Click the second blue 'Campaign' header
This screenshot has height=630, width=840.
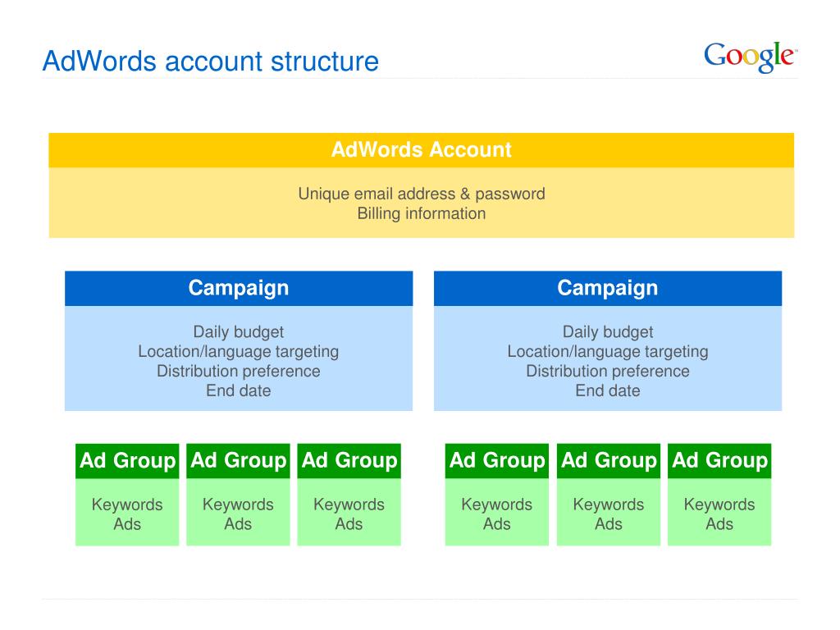[x=608, y=288]
